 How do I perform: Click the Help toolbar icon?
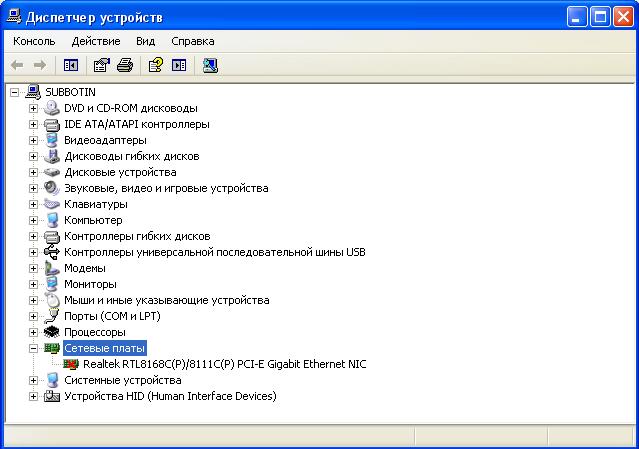pos(156,65)
